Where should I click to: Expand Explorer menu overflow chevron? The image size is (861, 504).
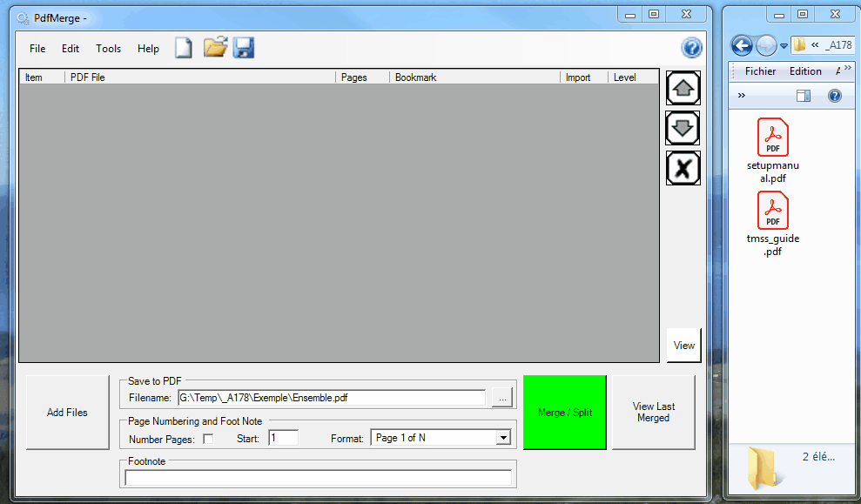[848, 68]
